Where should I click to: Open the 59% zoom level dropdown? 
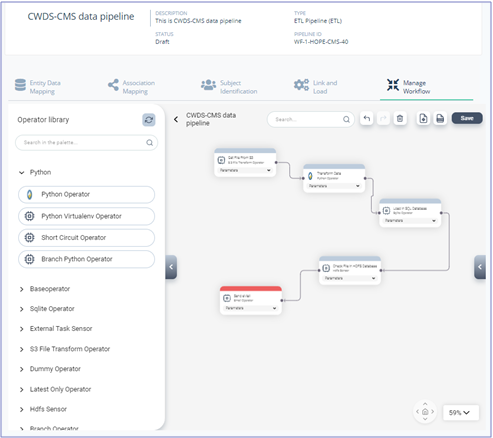461,413
